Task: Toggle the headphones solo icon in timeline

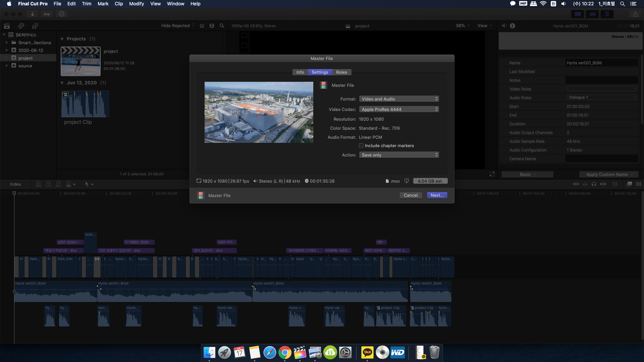Action: click(x=594, y=184)
